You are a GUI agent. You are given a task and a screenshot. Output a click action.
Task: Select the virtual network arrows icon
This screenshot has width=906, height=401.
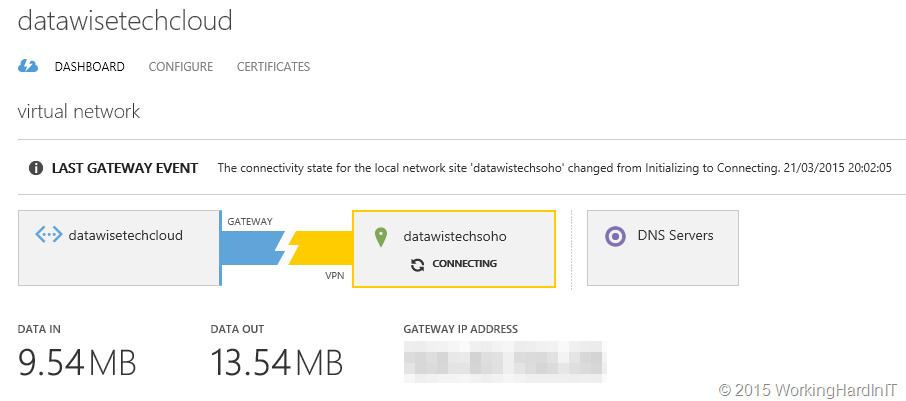coord(49,235)
